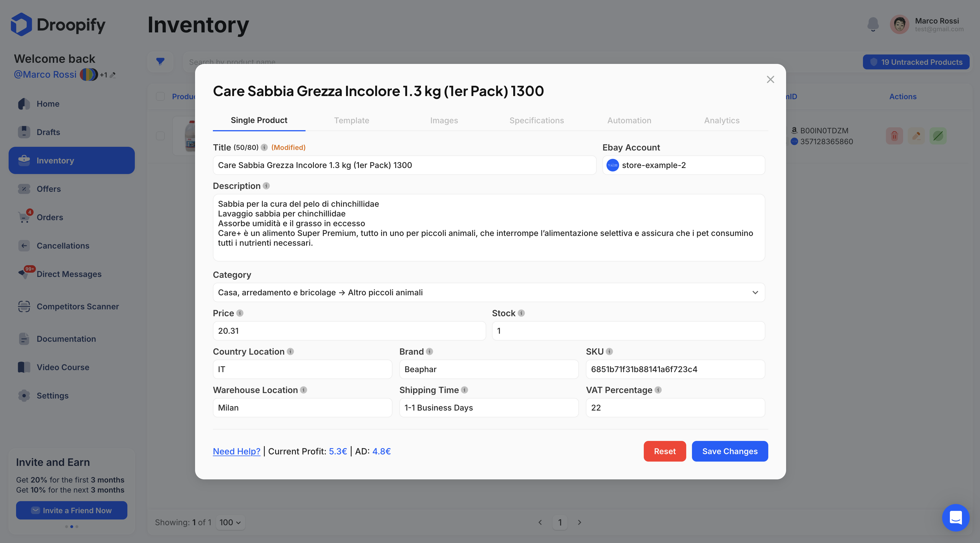The width and height of the screenshot is (980, 543).
Task: Click the Price info icon
Action: pos(240,313)
